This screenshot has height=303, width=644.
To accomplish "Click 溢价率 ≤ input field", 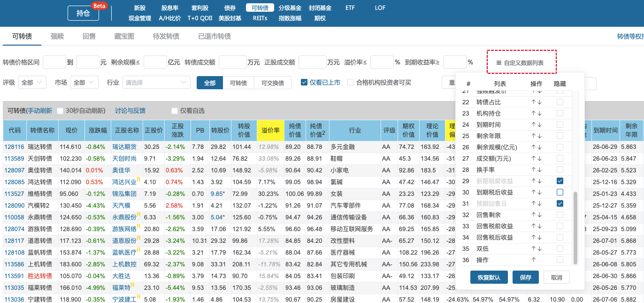I will [x=381, y=62].
